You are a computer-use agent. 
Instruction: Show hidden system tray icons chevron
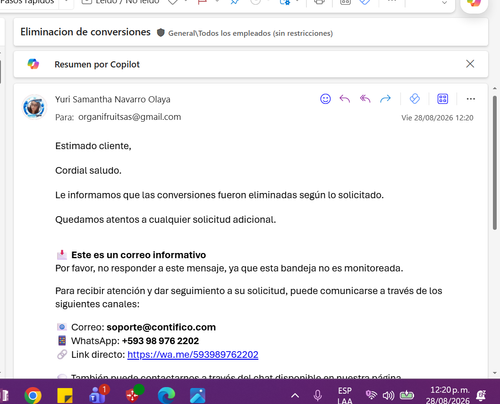(295, 396)
